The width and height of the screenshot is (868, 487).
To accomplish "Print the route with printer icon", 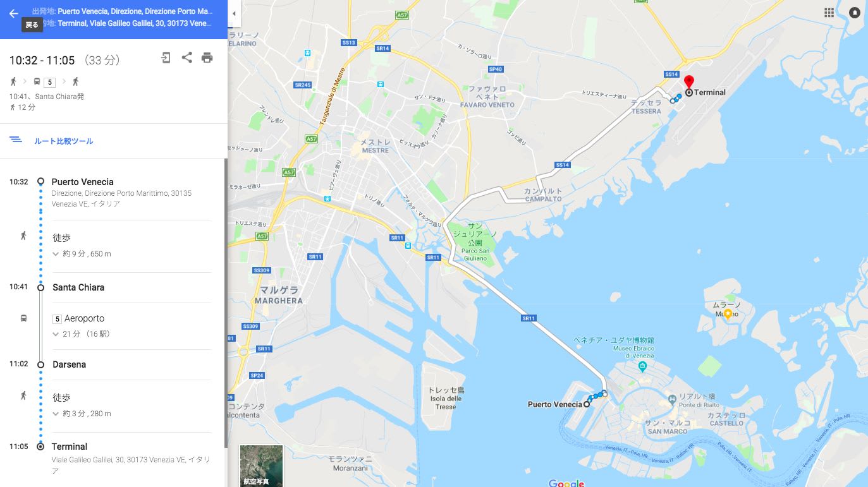I will (207, 58).
